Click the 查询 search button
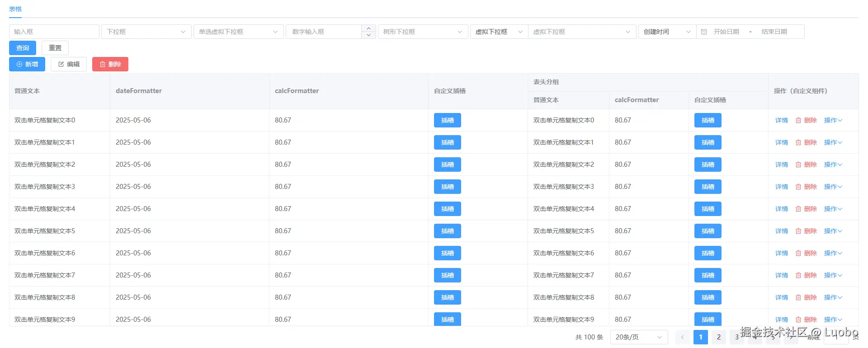Screen dimensions: 868x348 (x=23, y=48)
